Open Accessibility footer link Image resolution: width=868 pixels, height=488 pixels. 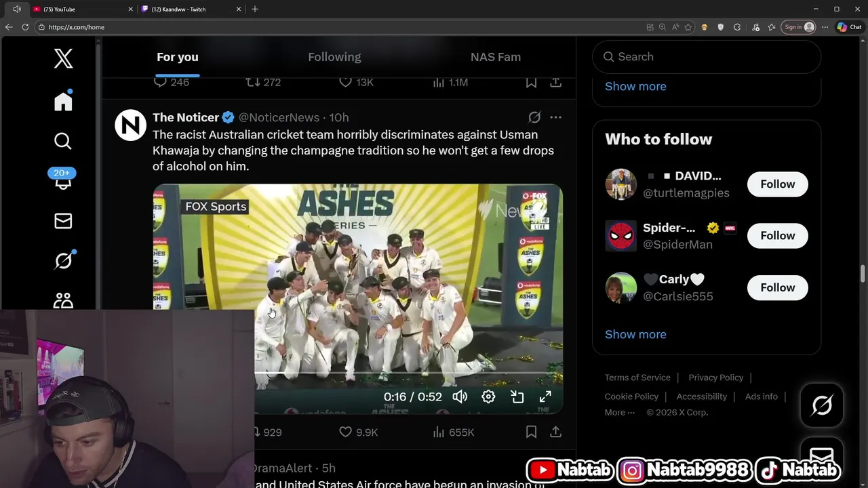(x=701, y=396)
